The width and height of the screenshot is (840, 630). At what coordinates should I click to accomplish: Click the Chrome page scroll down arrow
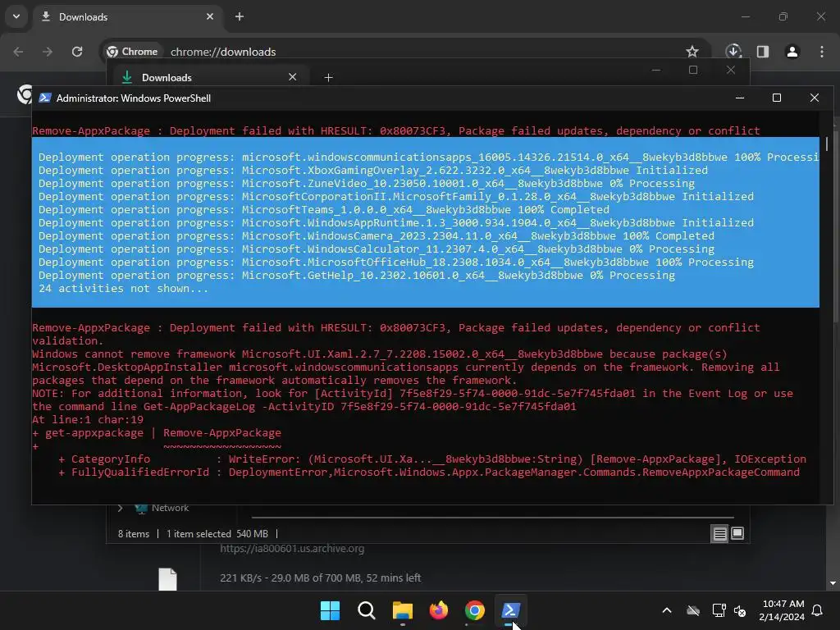click(x=833, y=583)
